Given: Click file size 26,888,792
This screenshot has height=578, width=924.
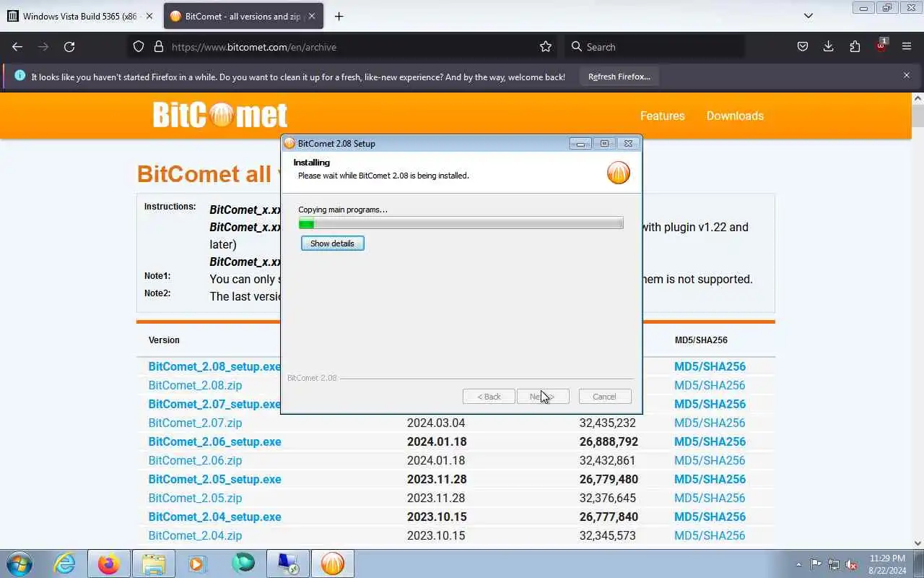Looking at the screenshot, I should click(609, 441).
